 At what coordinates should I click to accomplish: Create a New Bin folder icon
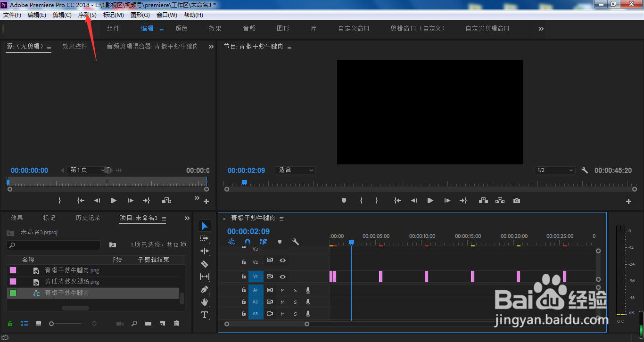149,324
